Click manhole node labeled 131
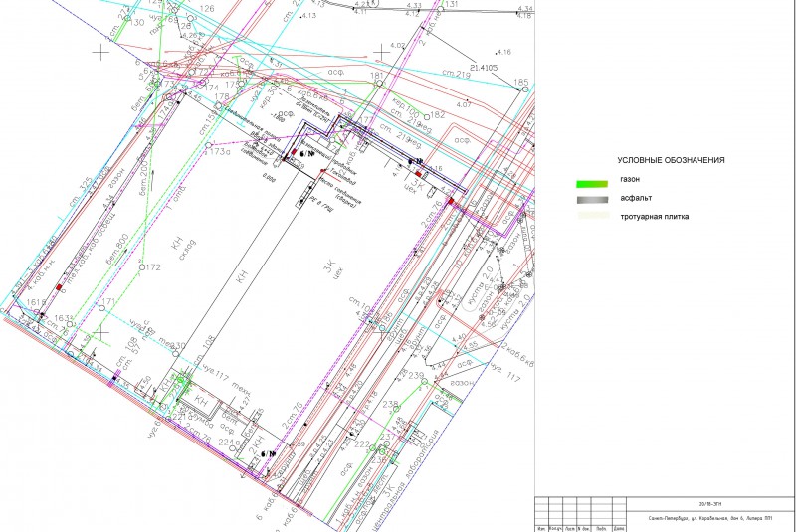Viewport: 796px width, 532px height. pos(440,9)
